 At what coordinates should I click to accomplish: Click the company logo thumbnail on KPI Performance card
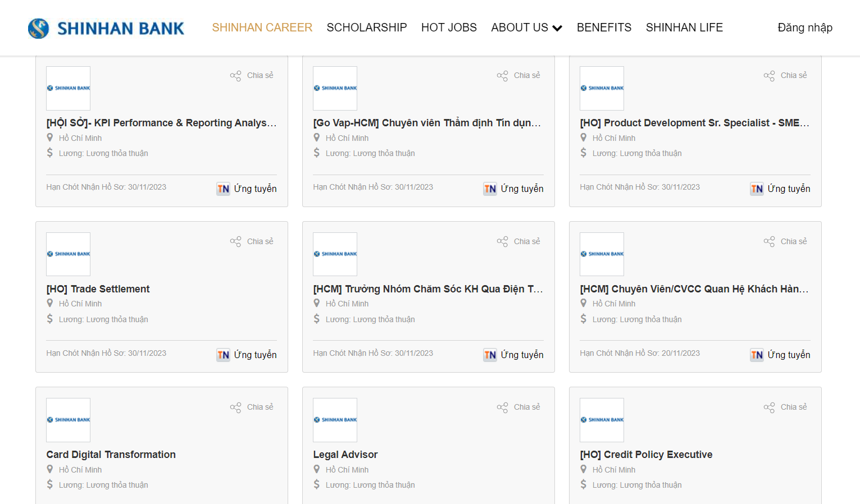point(68,88)
